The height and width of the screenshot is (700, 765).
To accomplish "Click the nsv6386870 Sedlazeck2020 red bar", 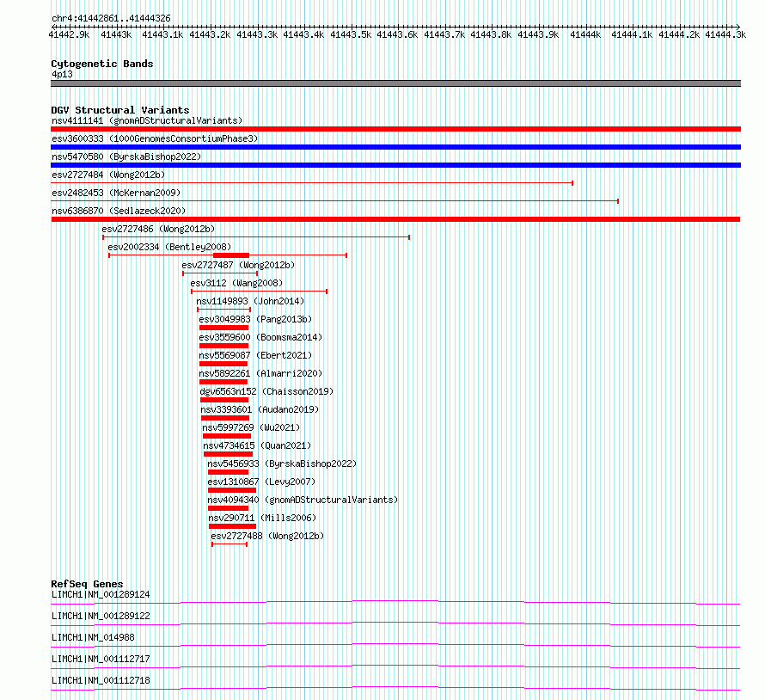I will (x=395, y=219).
